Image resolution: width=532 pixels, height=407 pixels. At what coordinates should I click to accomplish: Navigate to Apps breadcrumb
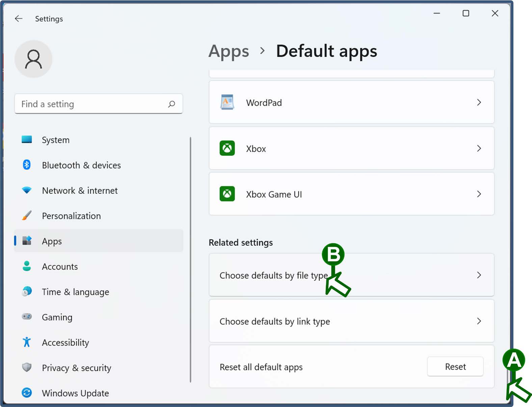pos(229,51)
